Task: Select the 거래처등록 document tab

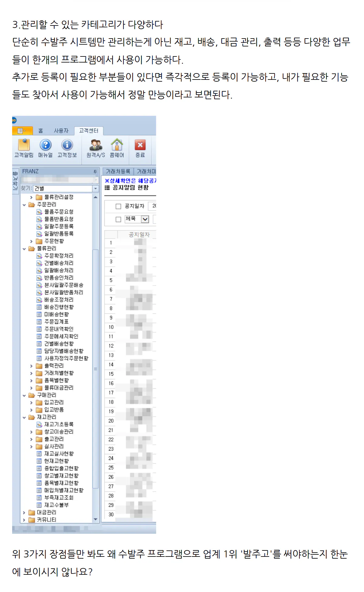Action: (x=118, y=171)
